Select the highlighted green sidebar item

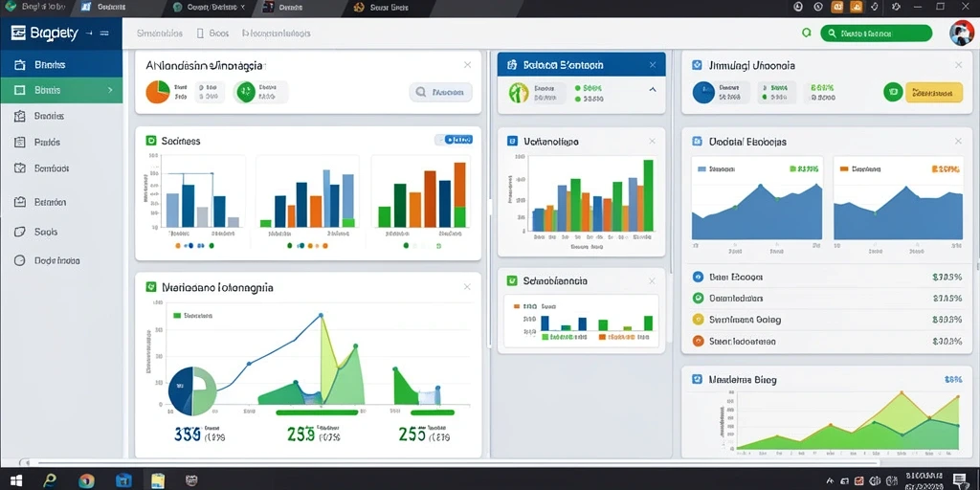pyautogui.click(x=61, y=90)
